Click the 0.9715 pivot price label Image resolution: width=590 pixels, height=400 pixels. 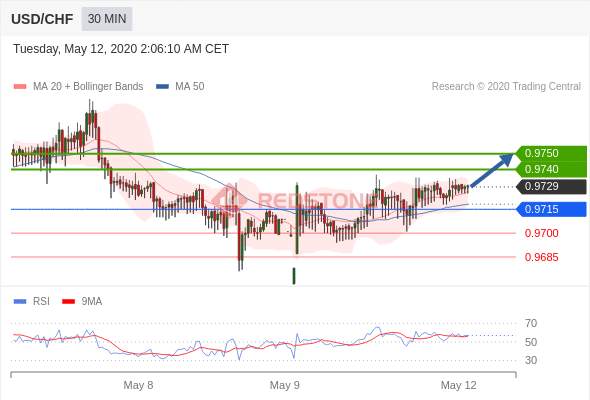[551, 209]
